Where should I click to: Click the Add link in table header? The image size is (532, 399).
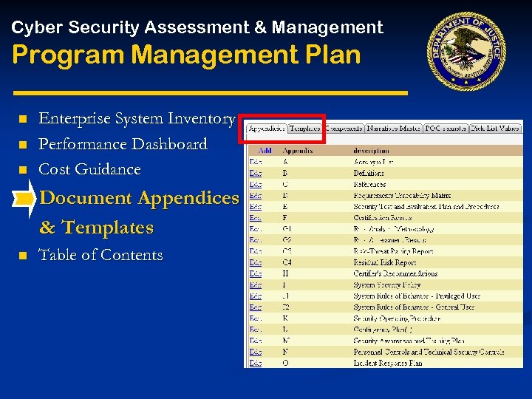click(265, 150)
